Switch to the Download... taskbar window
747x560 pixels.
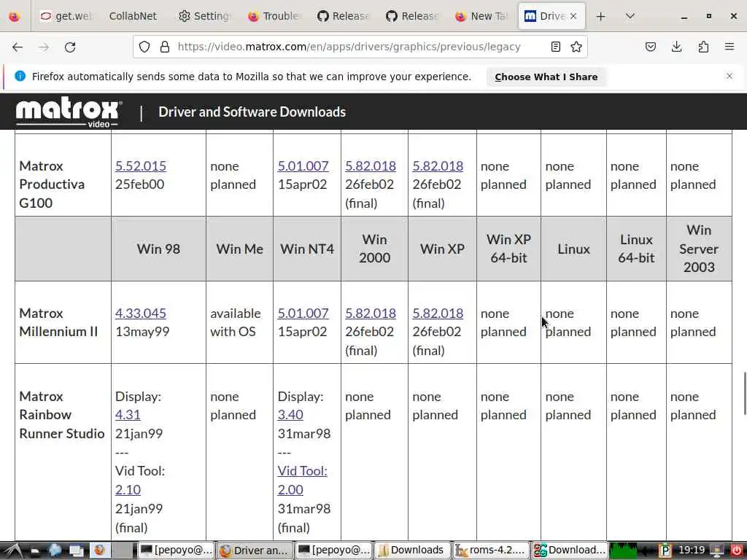tap(569, 551)
